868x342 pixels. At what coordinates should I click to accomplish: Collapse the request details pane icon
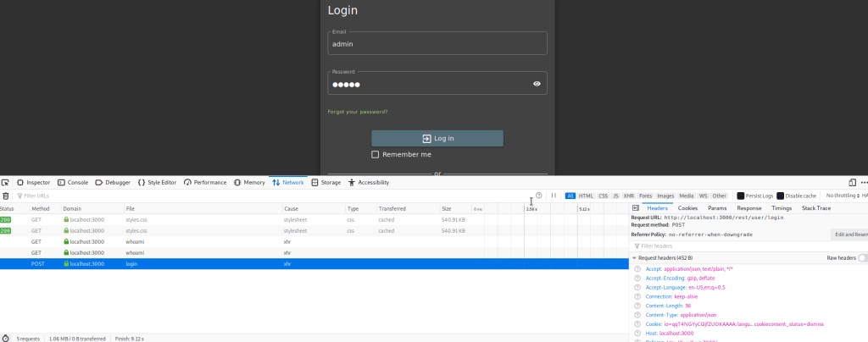(637, 208)
